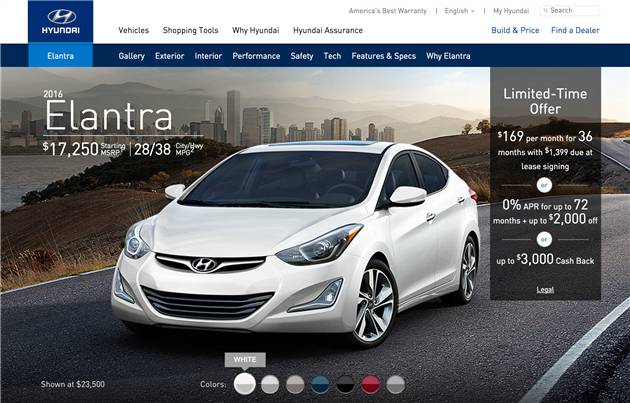Go to the Performance section

(x=256, y=56)
